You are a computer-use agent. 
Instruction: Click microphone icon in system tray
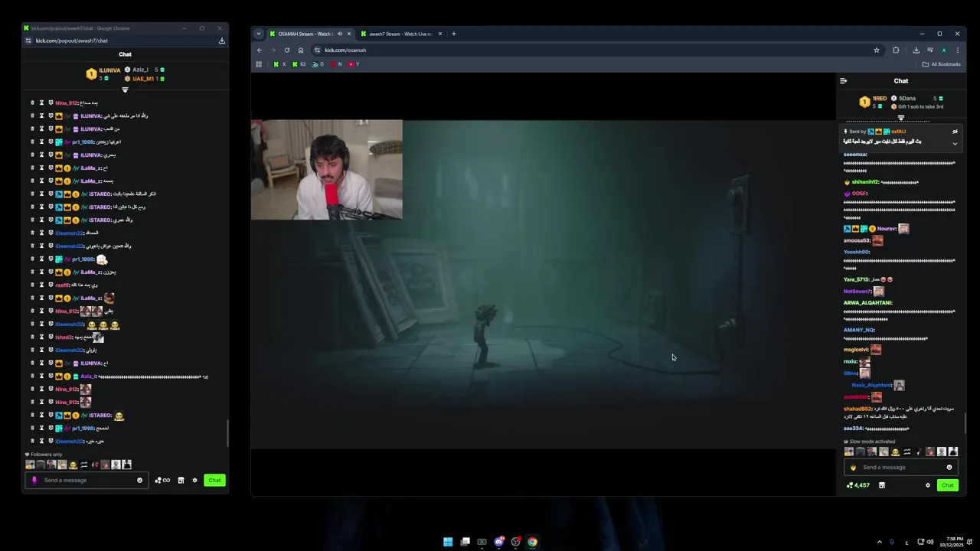click(x=892, y=542)
